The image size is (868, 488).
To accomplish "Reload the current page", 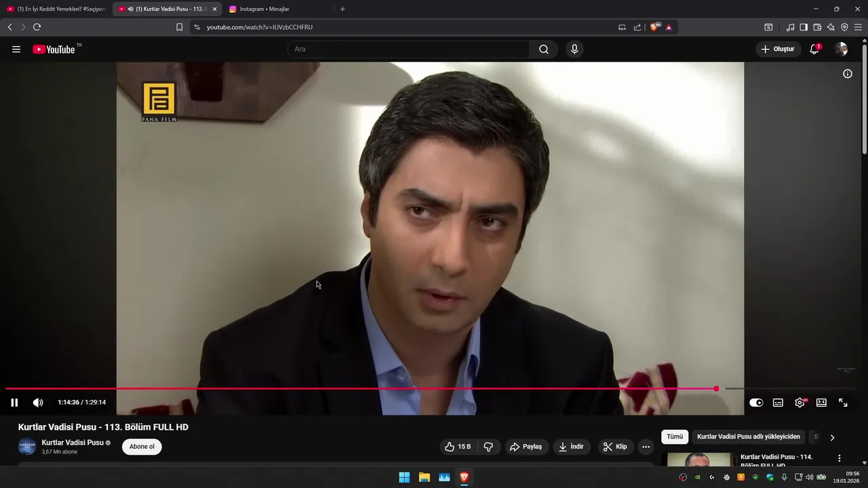I will coord(37,27).
